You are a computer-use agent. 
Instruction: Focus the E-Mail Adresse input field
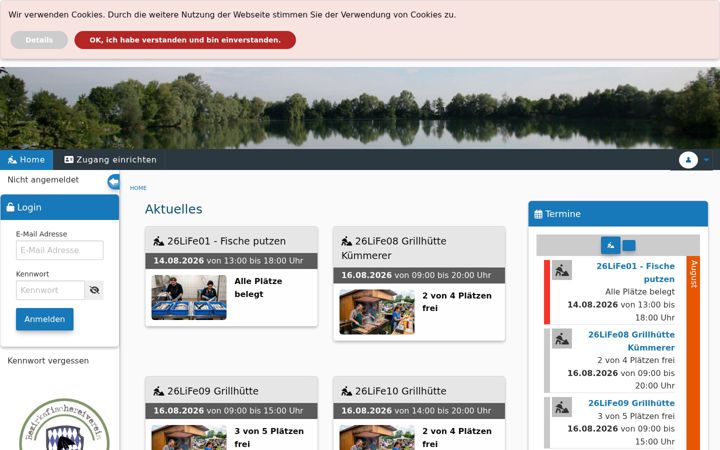60,250
